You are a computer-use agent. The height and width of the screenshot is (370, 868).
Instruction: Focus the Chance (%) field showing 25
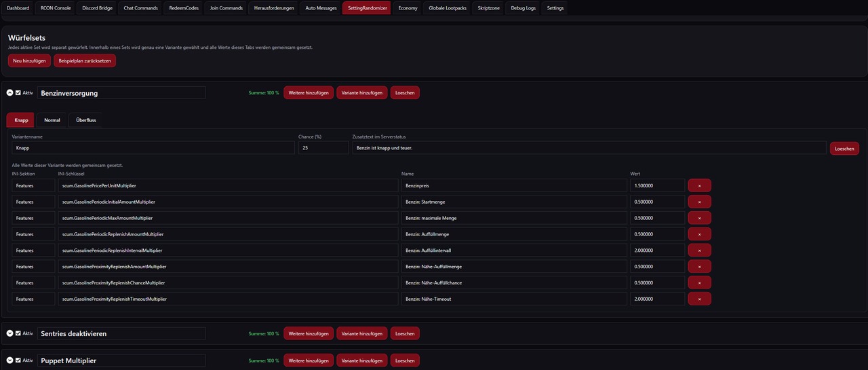[323, 148]
